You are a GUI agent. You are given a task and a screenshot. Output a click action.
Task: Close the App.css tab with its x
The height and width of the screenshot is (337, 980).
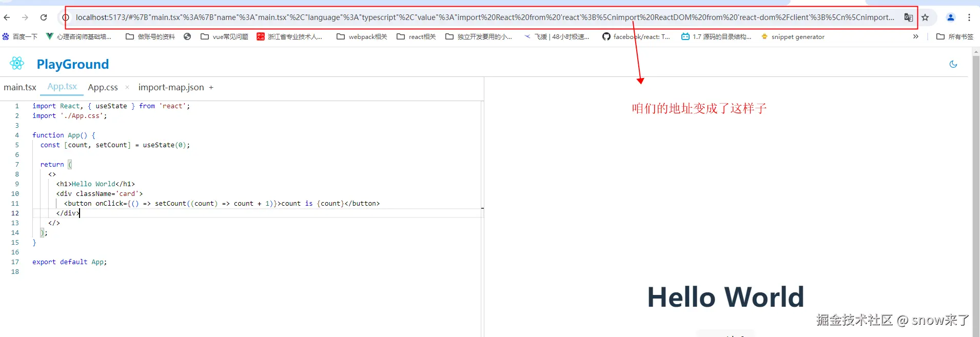pyautogui.click(x=127, y=87)
